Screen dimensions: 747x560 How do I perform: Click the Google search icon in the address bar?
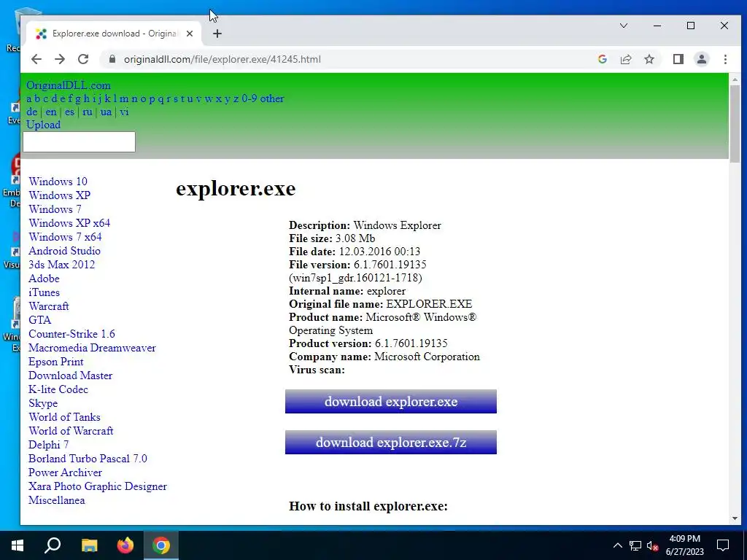(x=602, y=59)
